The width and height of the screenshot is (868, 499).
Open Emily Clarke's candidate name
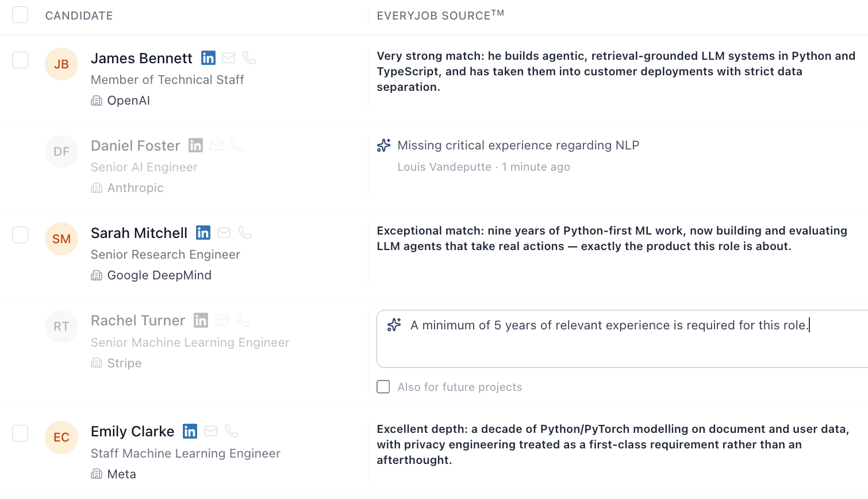click(132, 431)
